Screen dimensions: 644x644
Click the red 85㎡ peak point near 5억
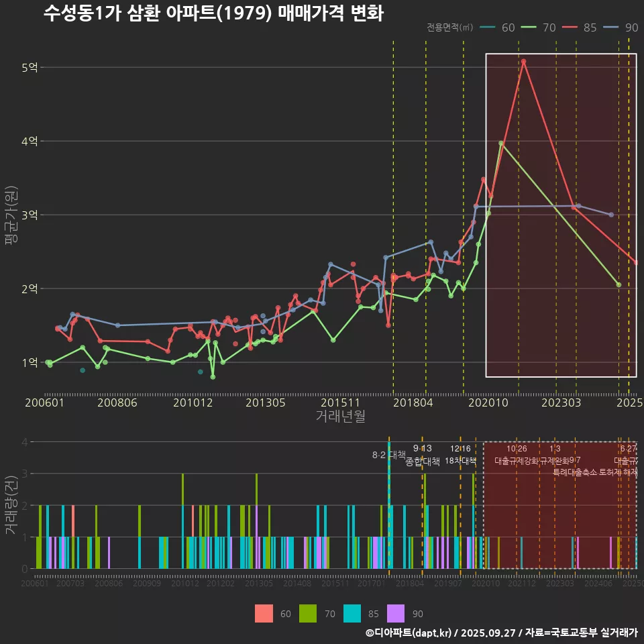(x=523, y=62)
